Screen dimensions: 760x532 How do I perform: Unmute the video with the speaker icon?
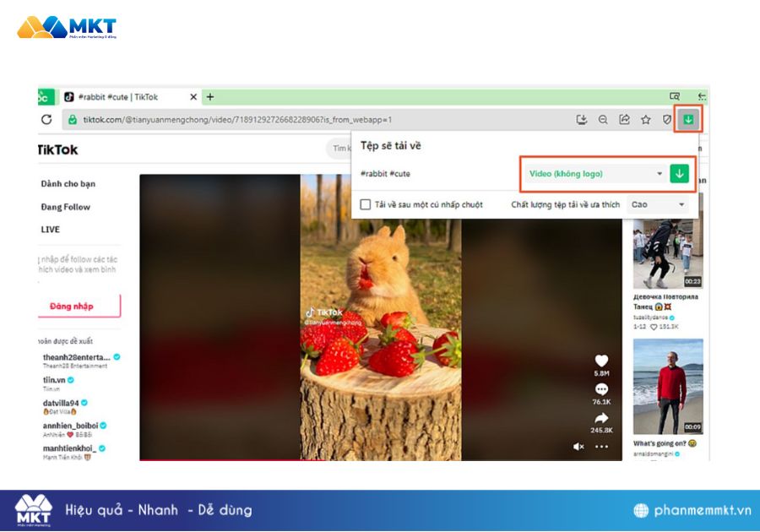(578, 446)
